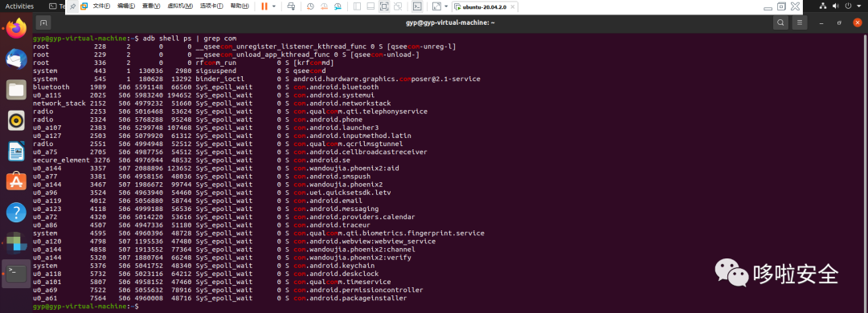Click the com.wandoujia.phoenix2:aid process row
Viewport: 868px width, 313px height.
point(216,168)
